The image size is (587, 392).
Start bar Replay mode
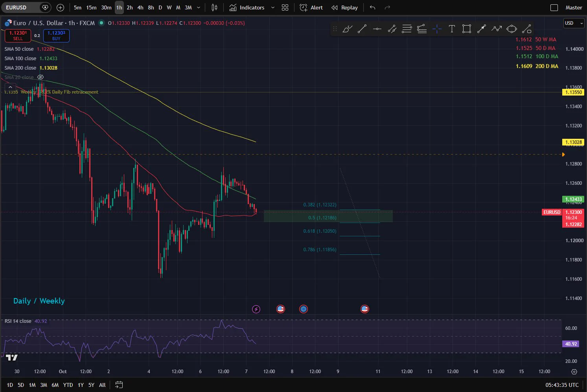[344, 7]
